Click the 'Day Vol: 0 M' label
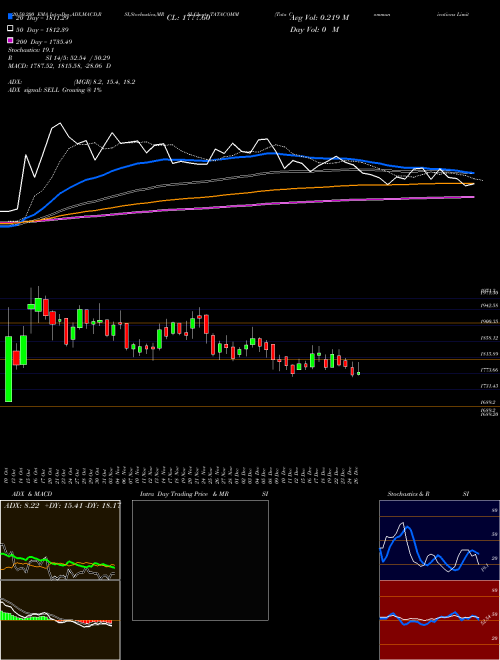 click(x=314, y=30)
